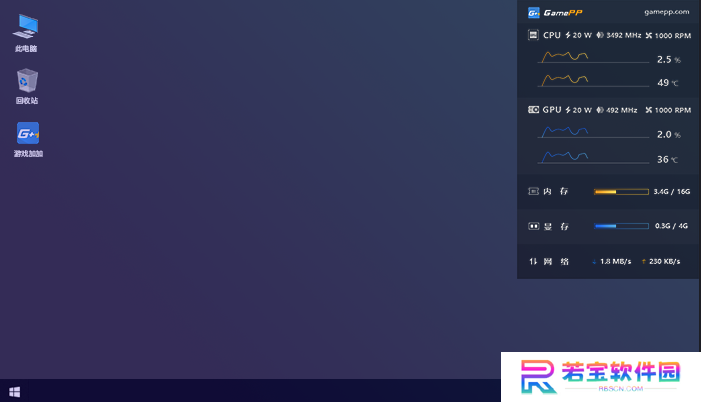This screenshot has height=402, width=701.
Task: Select the CPU power lightning icon
Action: pos(568,35)
